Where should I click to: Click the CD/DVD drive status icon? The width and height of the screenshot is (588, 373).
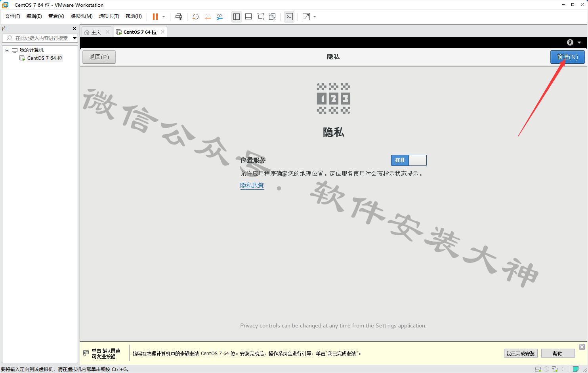(546, 369)
